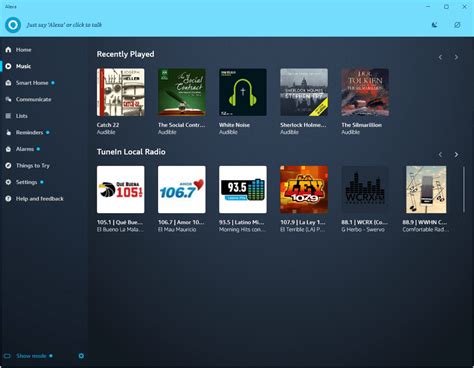Click the 'The Social Contr...' title text

(181, 125)
